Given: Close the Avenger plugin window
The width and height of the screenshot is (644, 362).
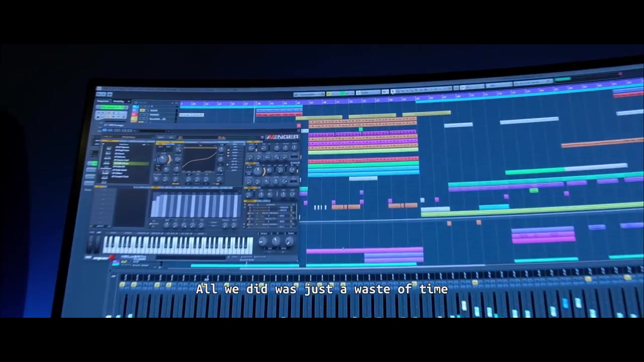Looking at the screenshot, I should 298,126.
